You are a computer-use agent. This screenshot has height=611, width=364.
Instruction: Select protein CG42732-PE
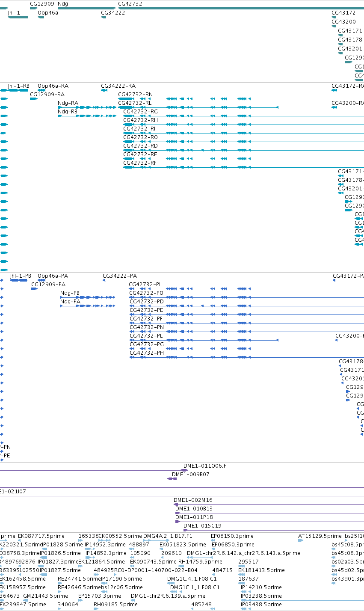click(246, 314)
